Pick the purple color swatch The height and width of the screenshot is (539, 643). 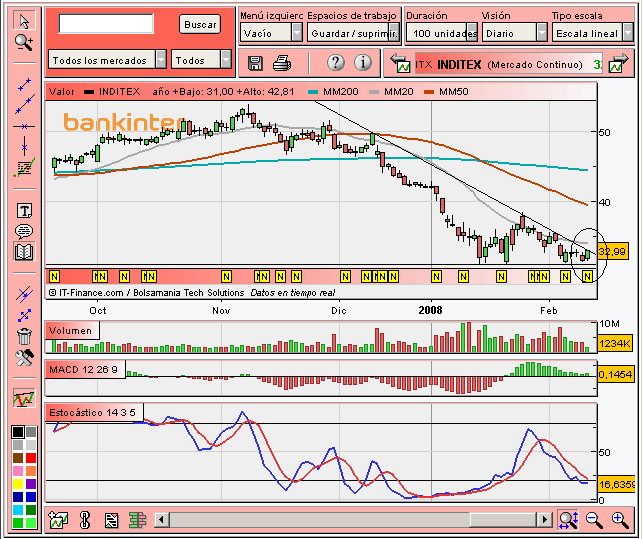click(31, 484)
